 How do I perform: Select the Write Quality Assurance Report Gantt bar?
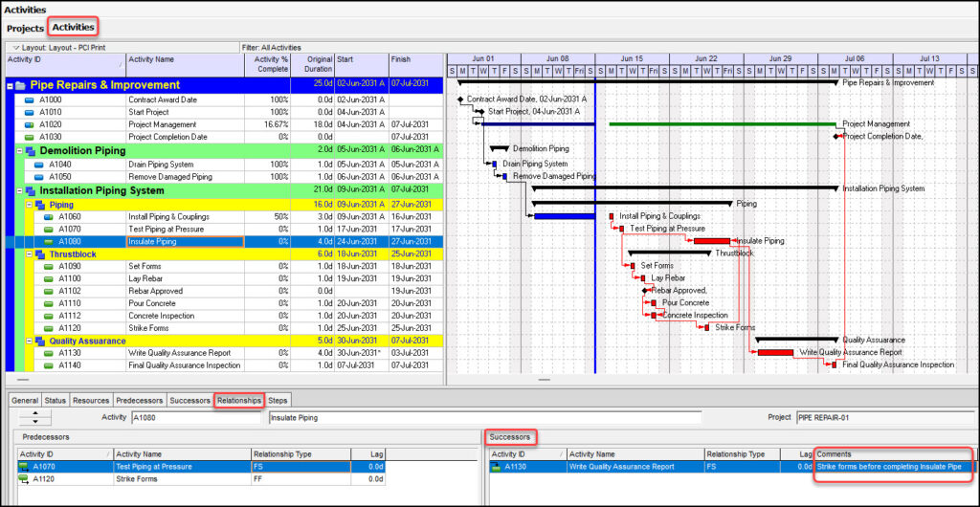(775, 353)
